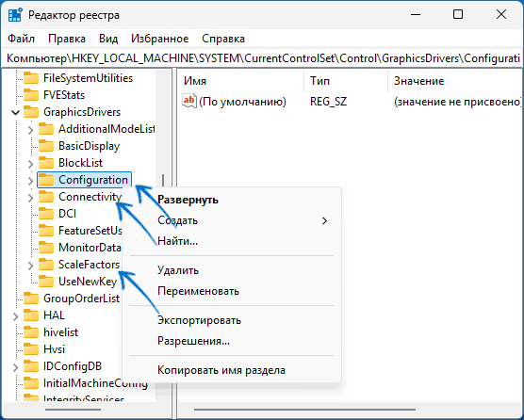Expand the IDConfigDB key
The width and height of the screenshot is (524, 420).
coord(15,367)
